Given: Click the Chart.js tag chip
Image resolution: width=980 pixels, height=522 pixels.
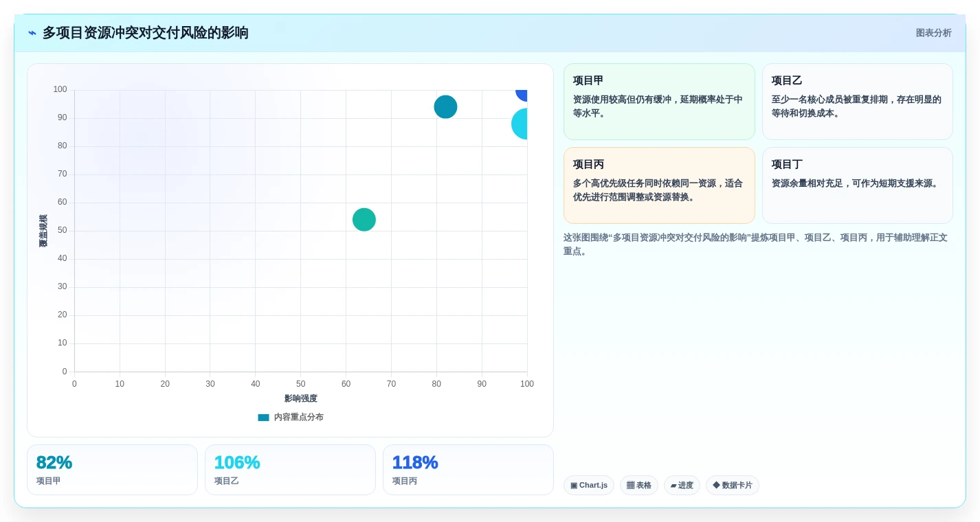Looking at the screenshot, I should click(x=589, y=486).
